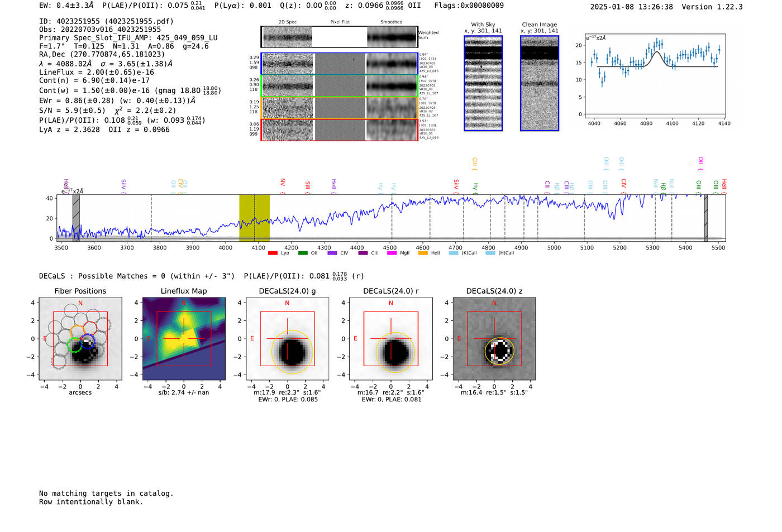Click the Primary Spec_Slot_IFU_AMP line
The image size is (782, 532).
click(x=128, y=38)
